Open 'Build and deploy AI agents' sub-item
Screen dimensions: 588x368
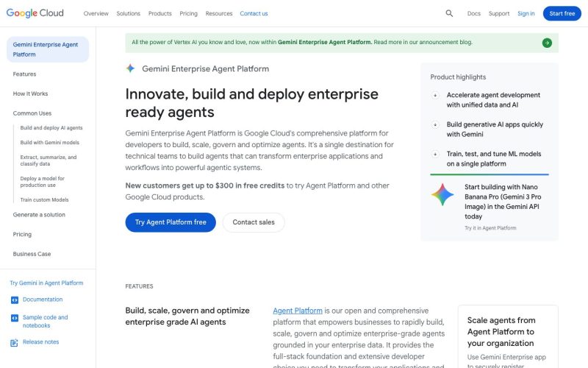[x=51, y=127]
